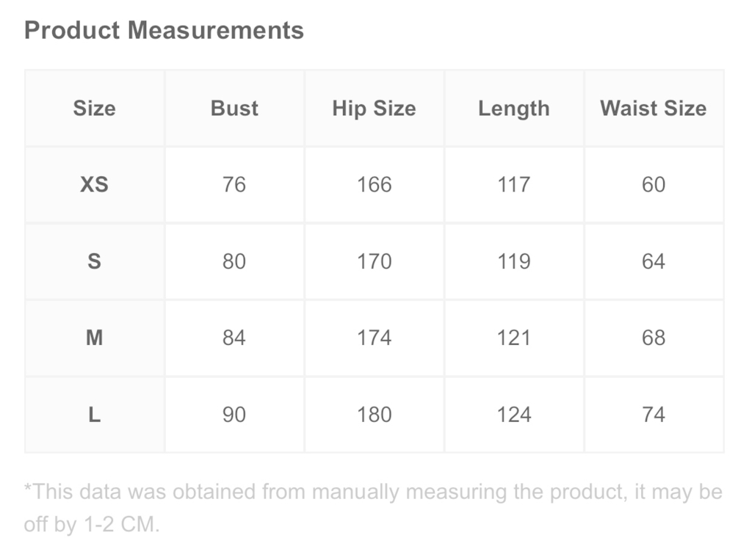Select the L length value 124
Screen dimensions: 752x560
click(x=514, y=414)
